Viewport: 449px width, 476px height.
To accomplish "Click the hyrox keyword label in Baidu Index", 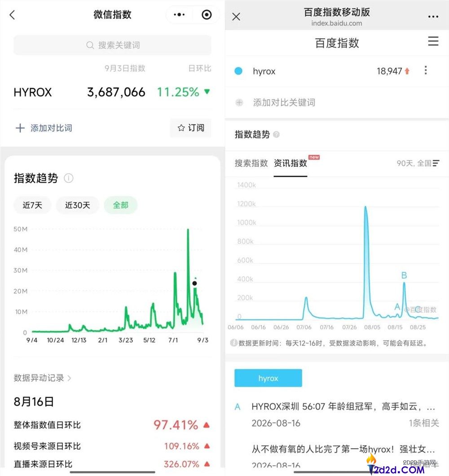I will (264, 71).
